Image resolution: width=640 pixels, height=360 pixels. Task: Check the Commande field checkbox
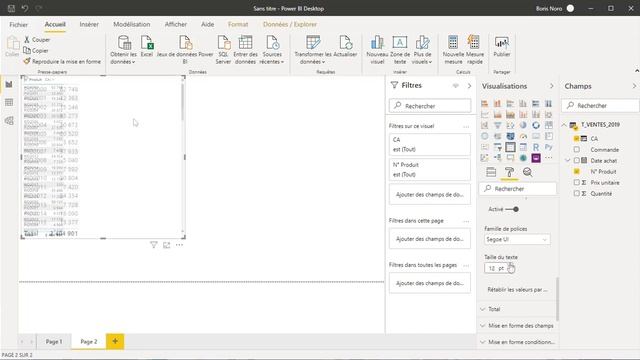[576, 150]
